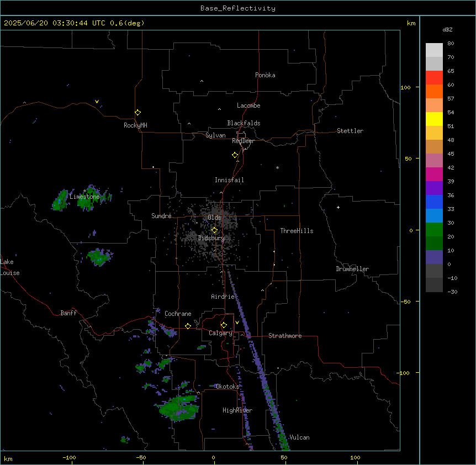Click the Base_Reflectivity title
The image size is (476, 465).
(238, 8)
